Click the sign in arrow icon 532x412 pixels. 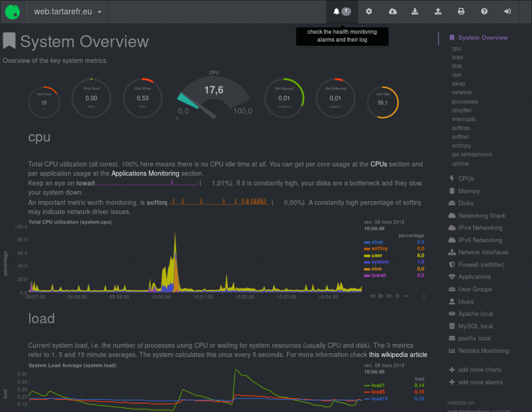(507, 11)
